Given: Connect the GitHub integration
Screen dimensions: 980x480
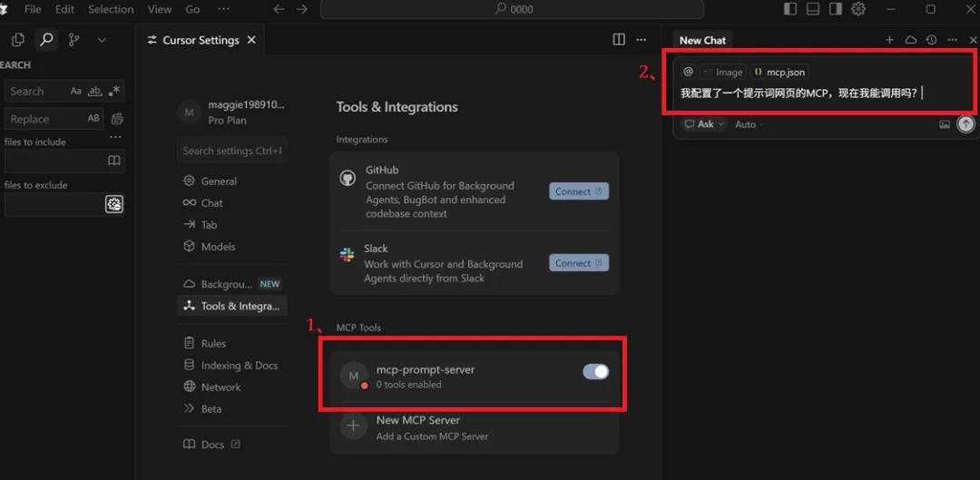Looking at the screenshot, I should (579, 191).
